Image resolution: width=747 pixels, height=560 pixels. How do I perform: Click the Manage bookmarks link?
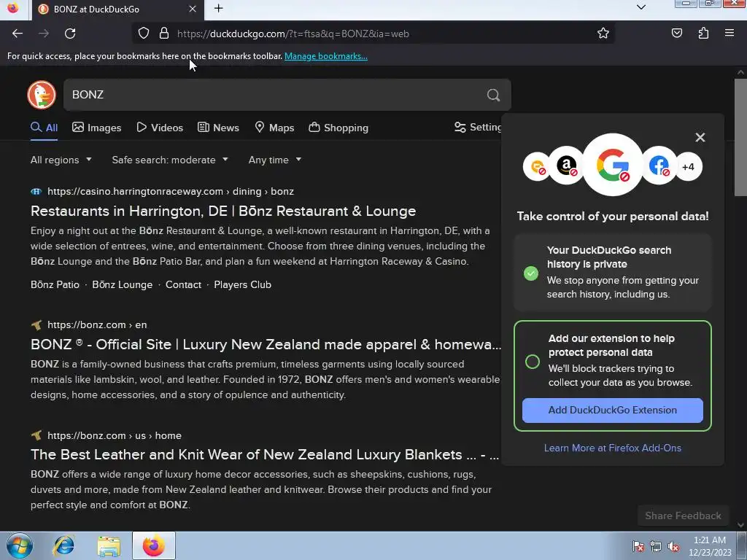[x=326, y=56]
